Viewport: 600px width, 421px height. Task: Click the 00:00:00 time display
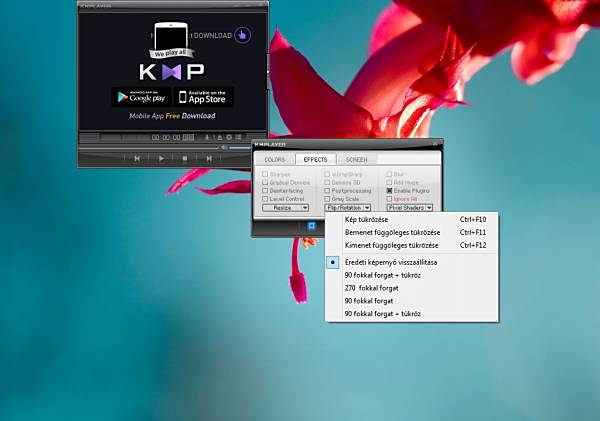pos(166,137)
